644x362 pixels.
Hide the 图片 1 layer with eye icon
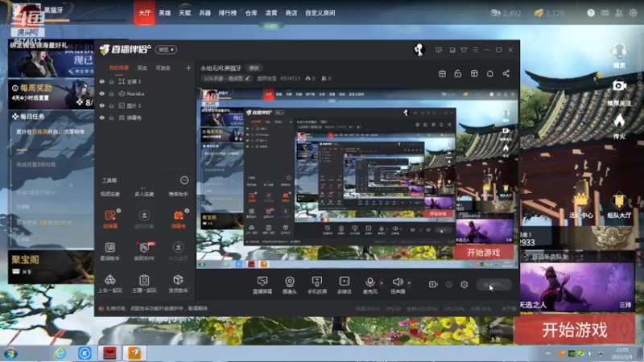click(102, 105)
